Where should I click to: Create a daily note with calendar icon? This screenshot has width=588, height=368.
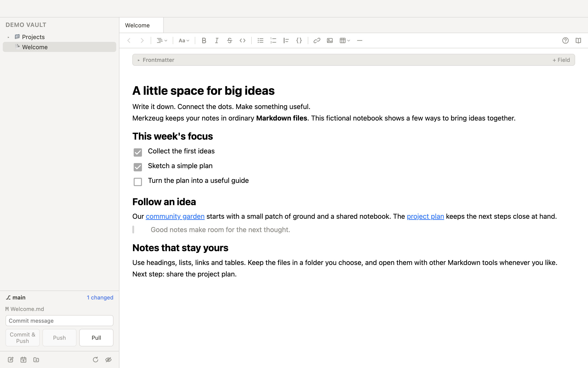tap(23, 359)
